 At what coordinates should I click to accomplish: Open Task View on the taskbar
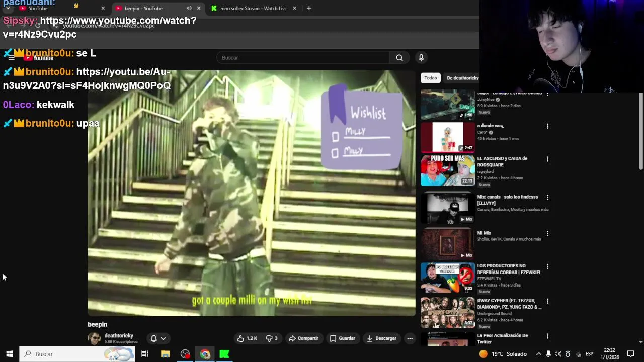coord(144,354)
